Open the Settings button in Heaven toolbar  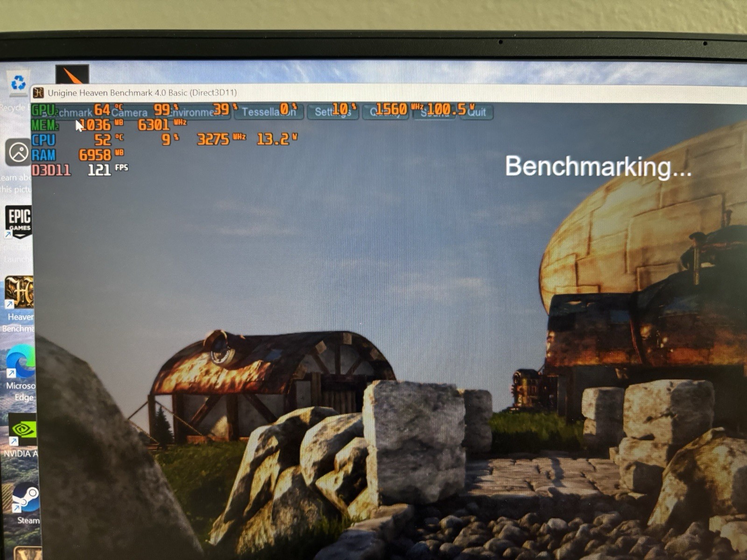[333, 112]
